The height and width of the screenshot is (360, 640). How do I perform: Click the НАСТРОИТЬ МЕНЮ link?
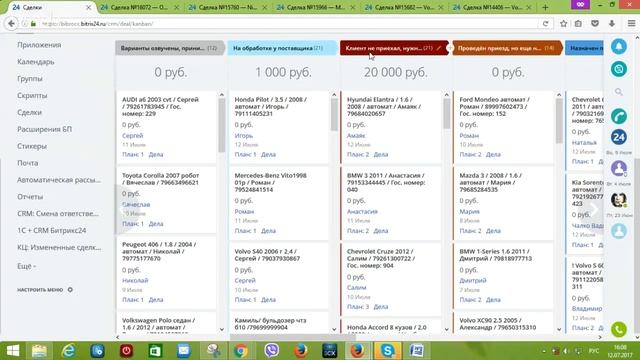coord(40,289)
